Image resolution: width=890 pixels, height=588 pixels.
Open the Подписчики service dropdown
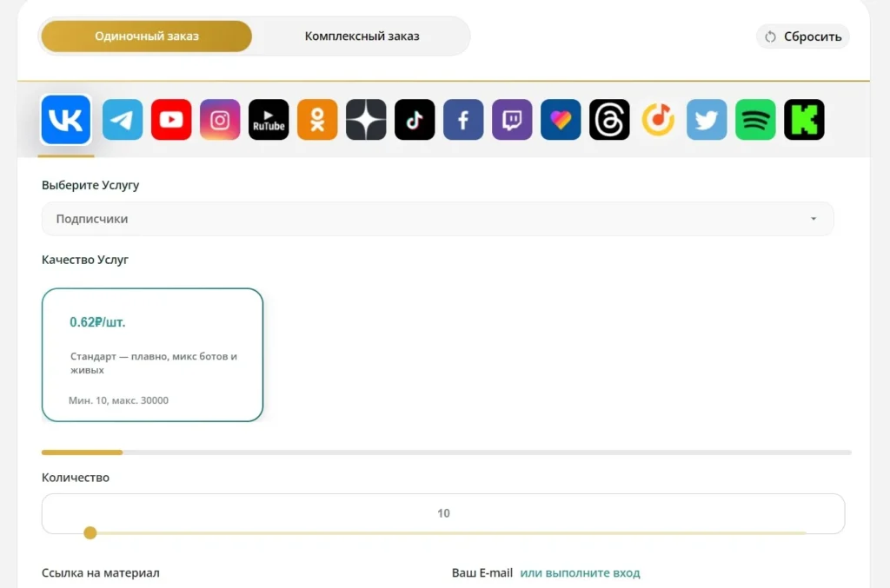tap(438, 219)
